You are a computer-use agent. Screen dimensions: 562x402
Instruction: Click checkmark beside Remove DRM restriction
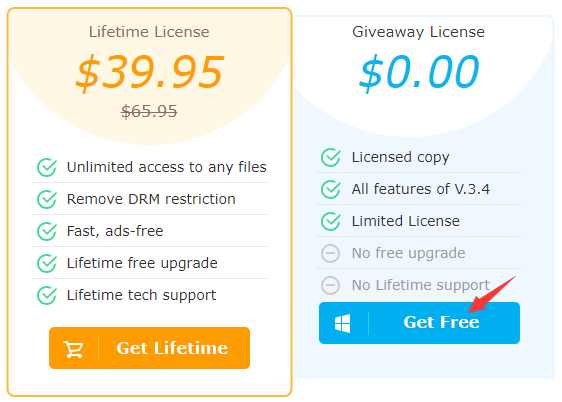(x=47, y=199)
